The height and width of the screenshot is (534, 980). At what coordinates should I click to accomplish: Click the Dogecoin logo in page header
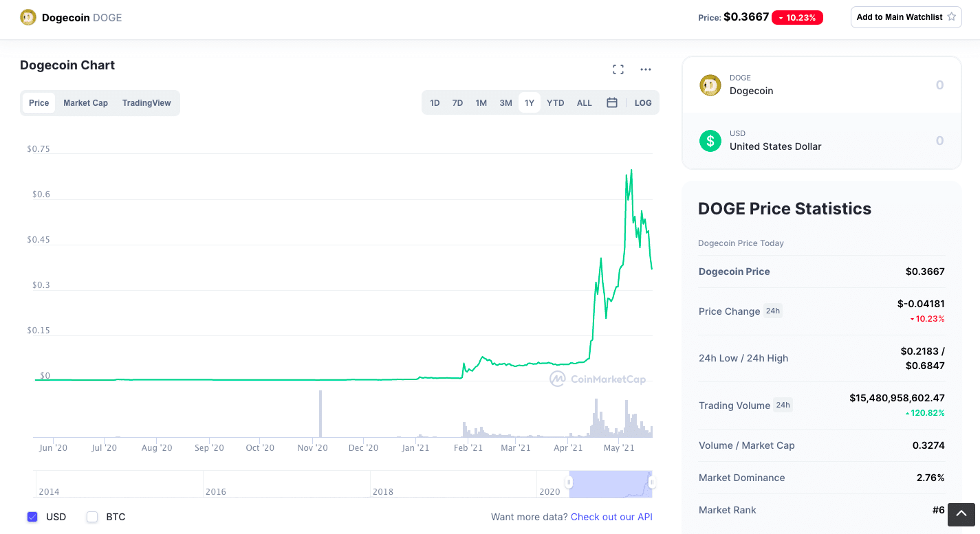[x=28, y=17]
